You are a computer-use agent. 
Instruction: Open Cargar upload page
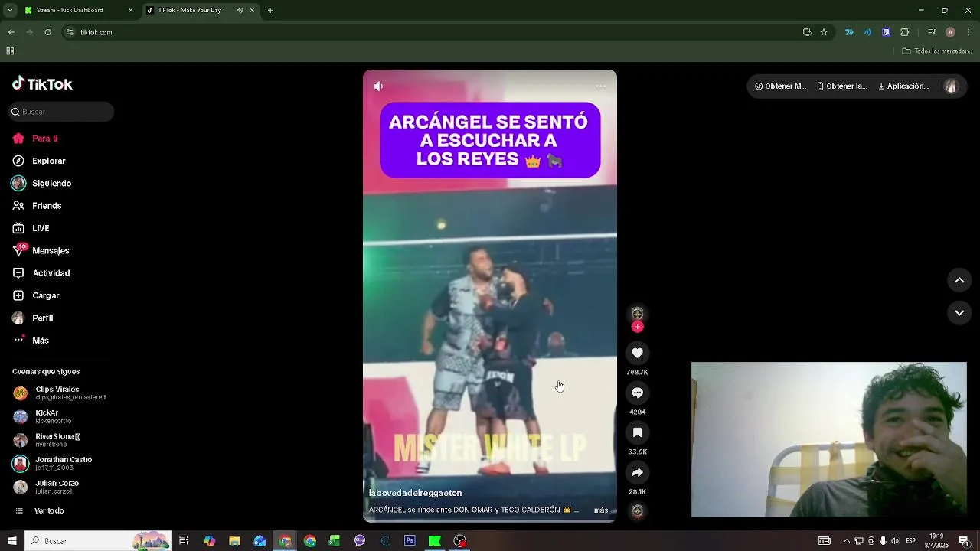pyautogui.click(x=36, y=295)
